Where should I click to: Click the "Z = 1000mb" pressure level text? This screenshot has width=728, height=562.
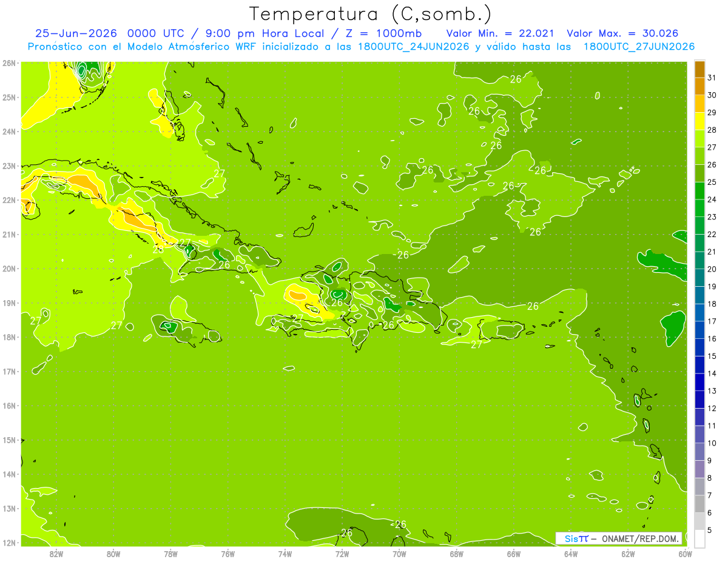click(x=383, y=33)
